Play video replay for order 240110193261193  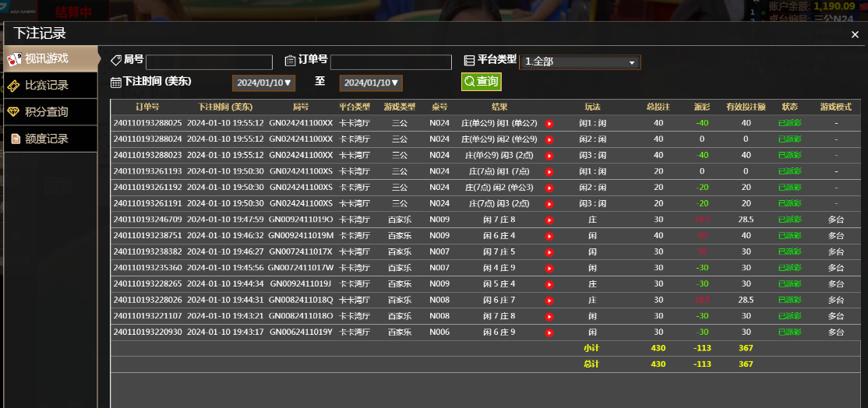click(549, 172)
